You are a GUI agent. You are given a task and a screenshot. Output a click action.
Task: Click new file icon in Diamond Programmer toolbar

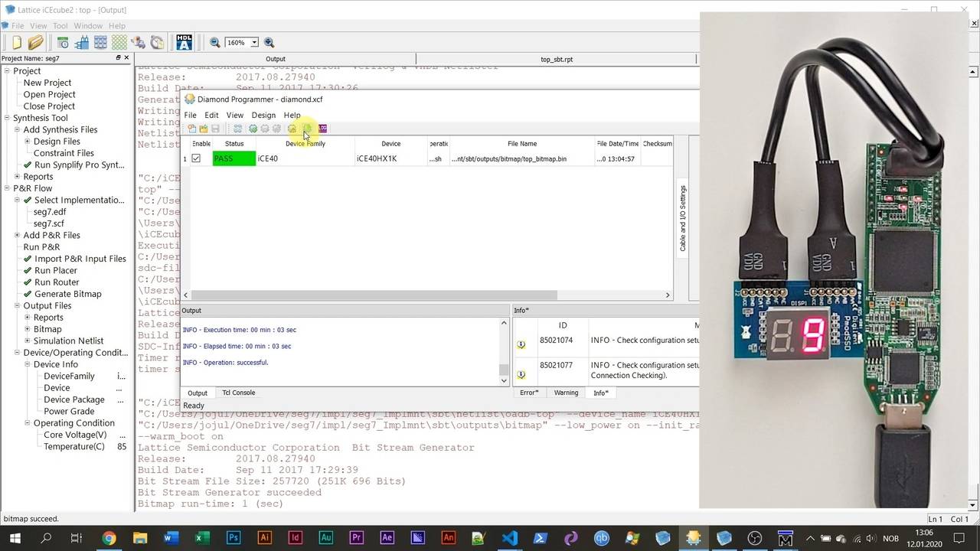(191, 129)
